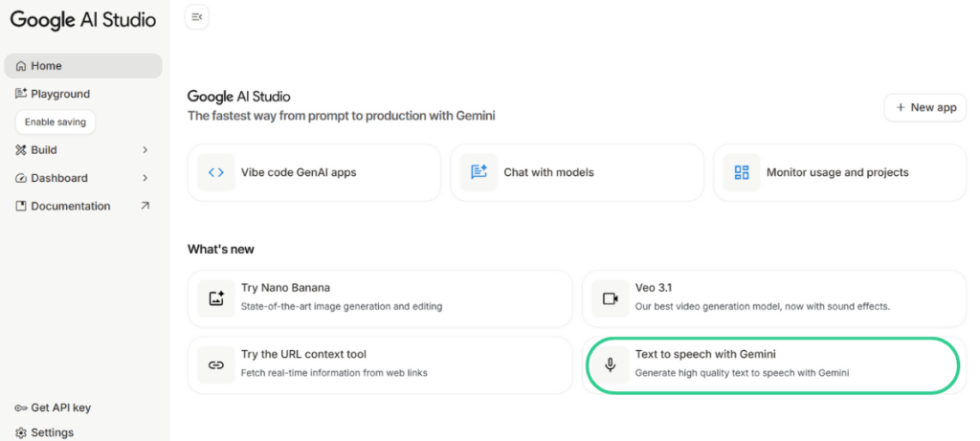The image size is (980, 441).
Task: Select Dashboard in the sidebar
Action: pyautogui.click(x=83, y=178)
